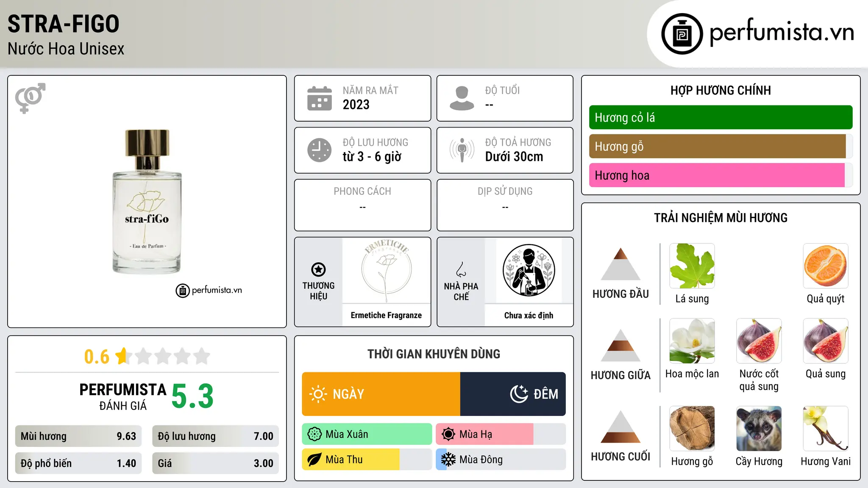Click the green Hương cỏ lá accord bar

point(721,117)
